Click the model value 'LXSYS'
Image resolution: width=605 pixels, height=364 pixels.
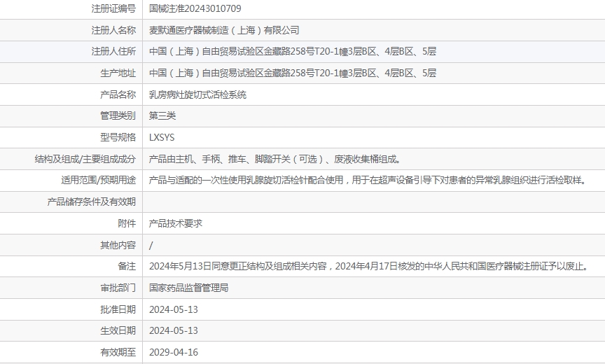click(x=162, y=137)
